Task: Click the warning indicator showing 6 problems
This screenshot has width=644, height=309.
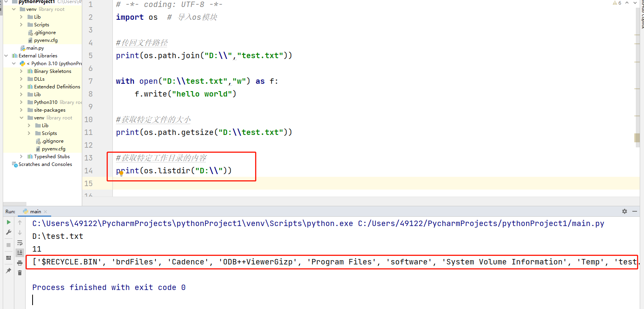Action: click(x=617, y=3)
